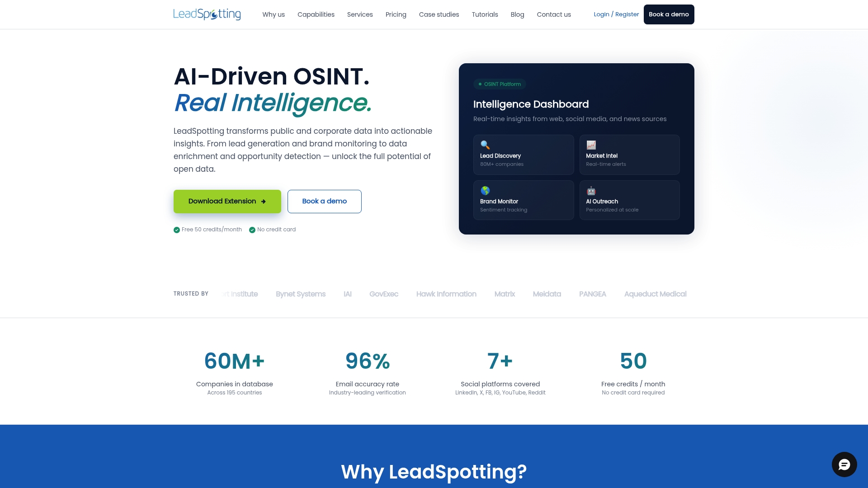Viewport: 868px width, 488px height.
Task: Click the 60M+ statistic
Action: click(234, 361)
